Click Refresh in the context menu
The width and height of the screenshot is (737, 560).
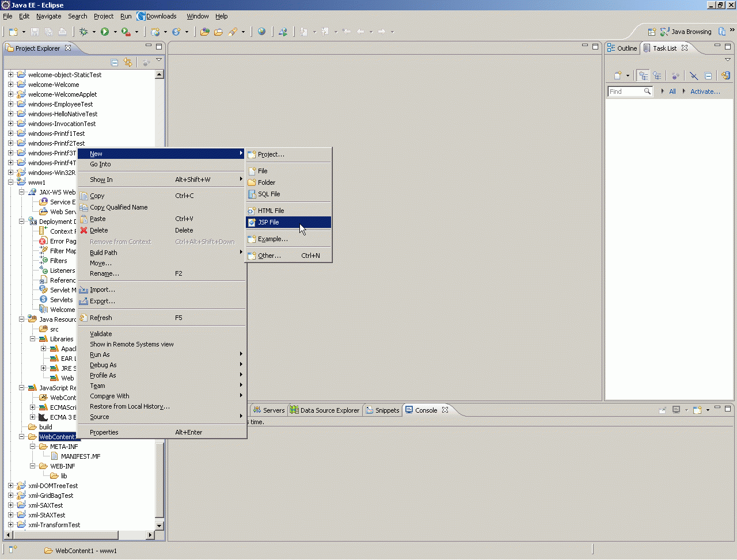tap(162, 318)
